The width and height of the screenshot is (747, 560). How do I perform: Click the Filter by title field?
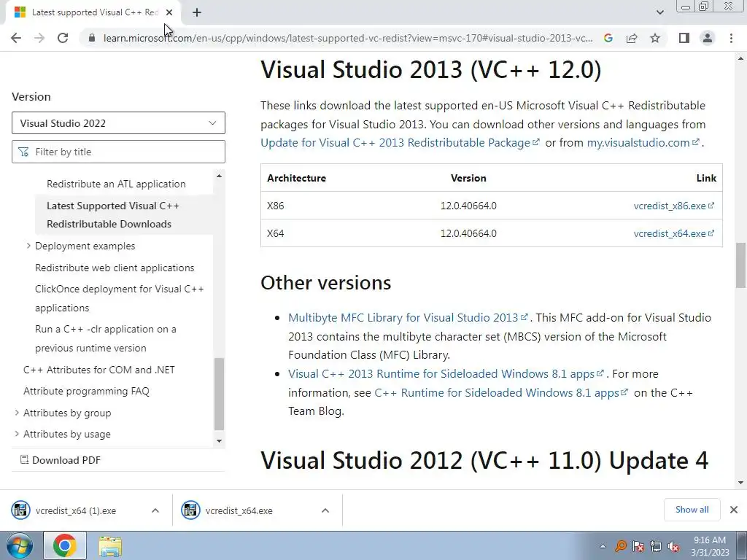(118, 152)
